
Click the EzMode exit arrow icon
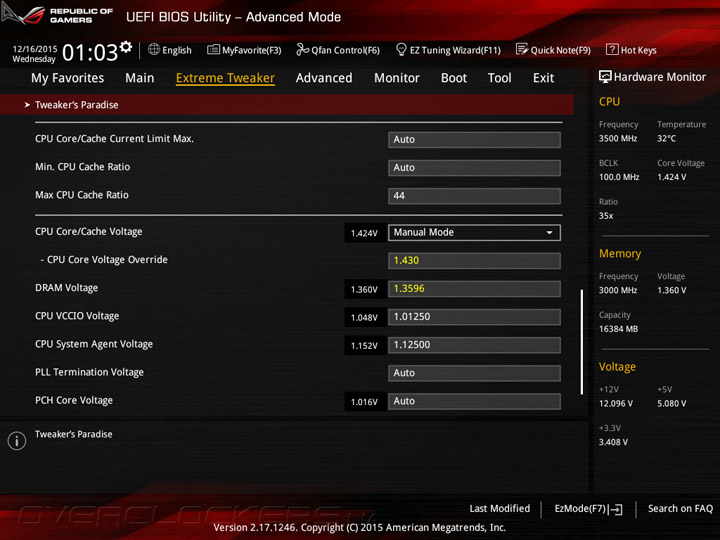(617, 509)
